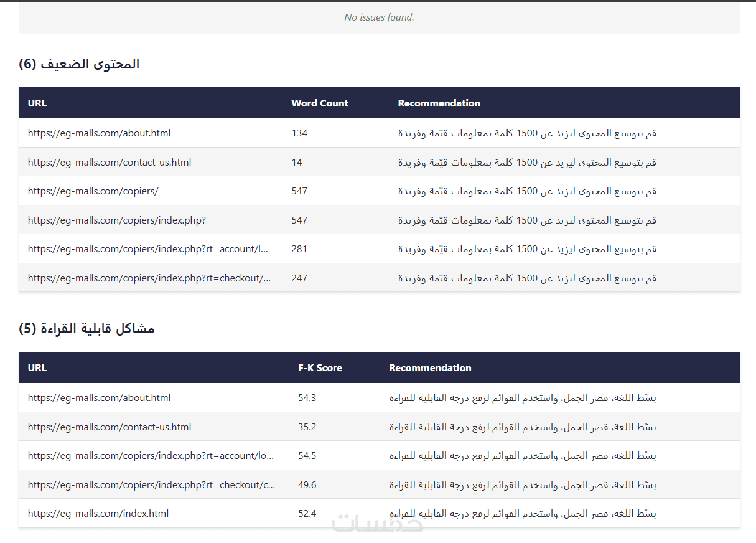The height and width of the screenshot is (543, 756).
Task: Click rt=account URL with word count 281
Action: [x=148, y=249]
